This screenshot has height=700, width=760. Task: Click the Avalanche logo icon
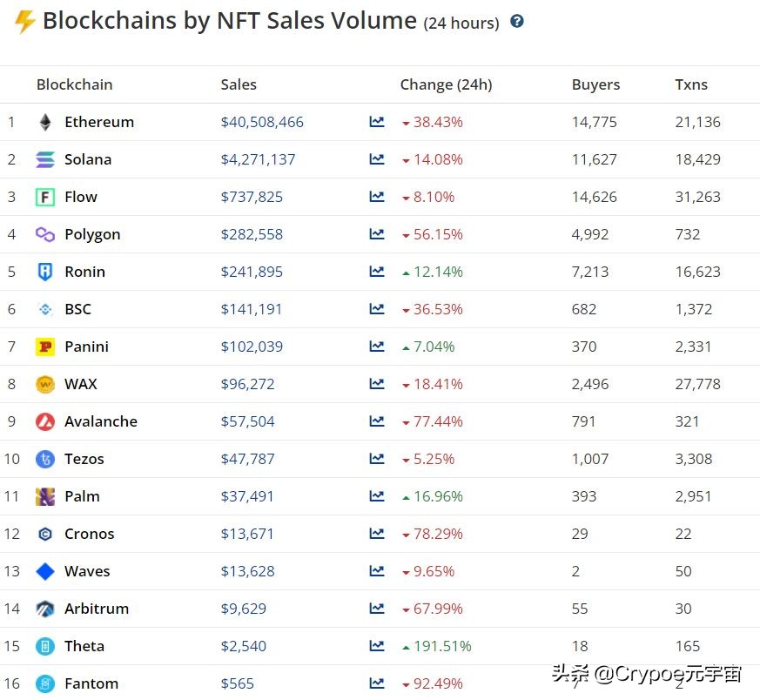tap(45, 421)
